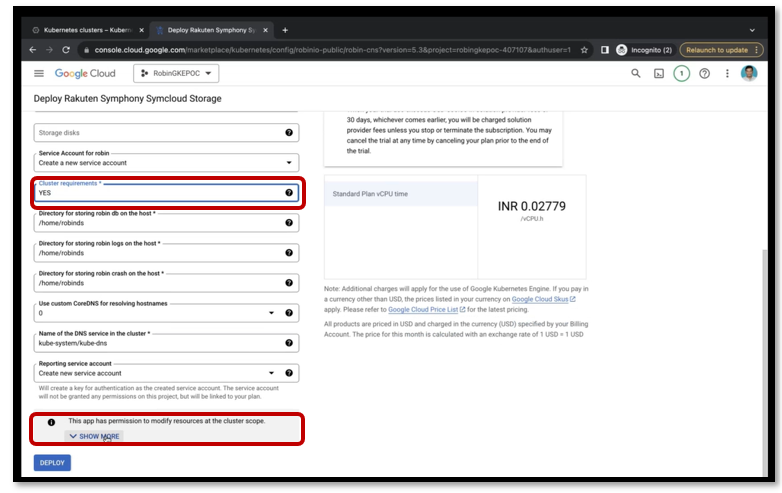
Task: Click the Cluster requirements field containing YES
Action: pos(166,192)
